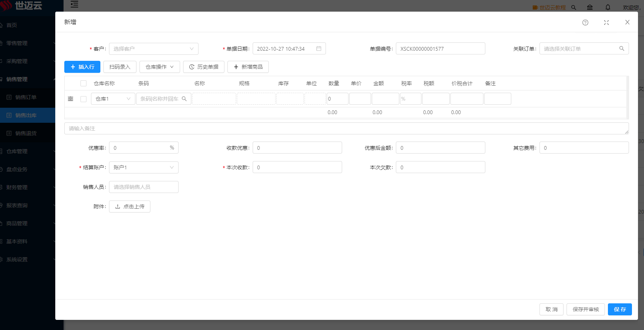Click the help question mark icon in dialog header
The image size is (644, 330).
(x=585, y=23)
